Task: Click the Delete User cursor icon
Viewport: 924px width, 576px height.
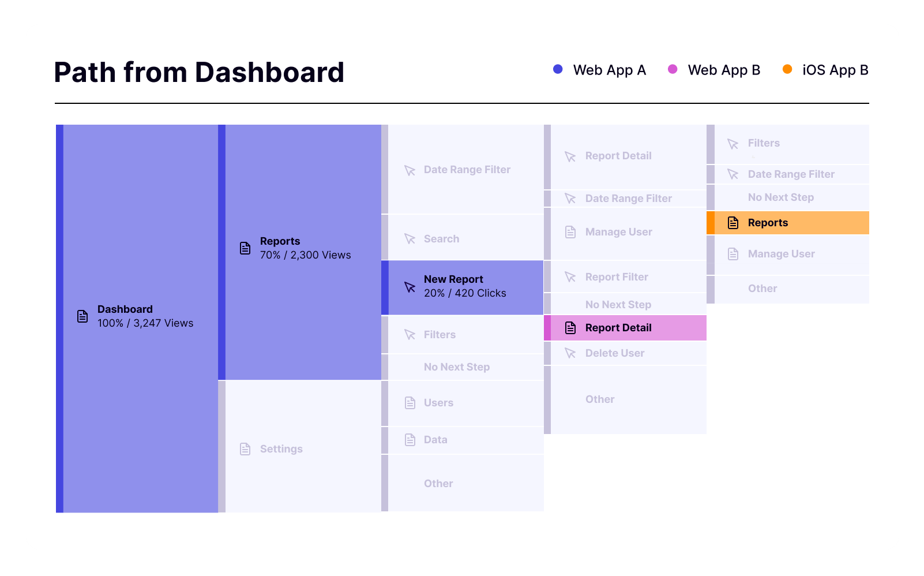Action: (570, 353)
